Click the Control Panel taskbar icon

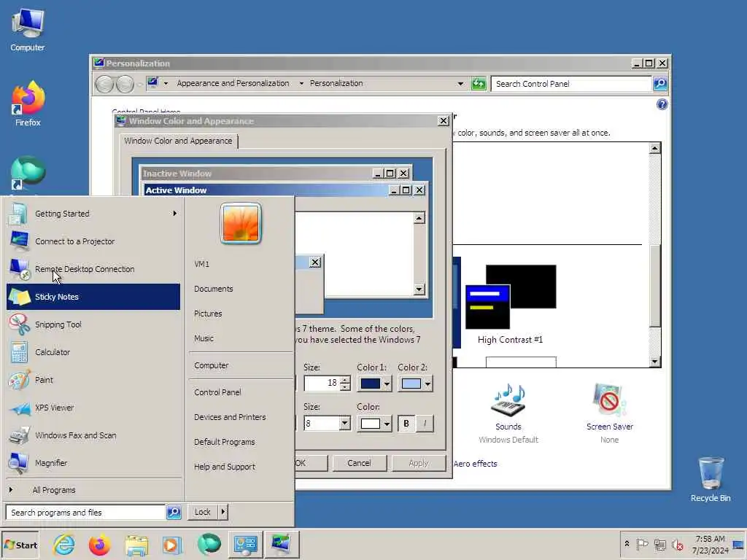pos(245,545)
